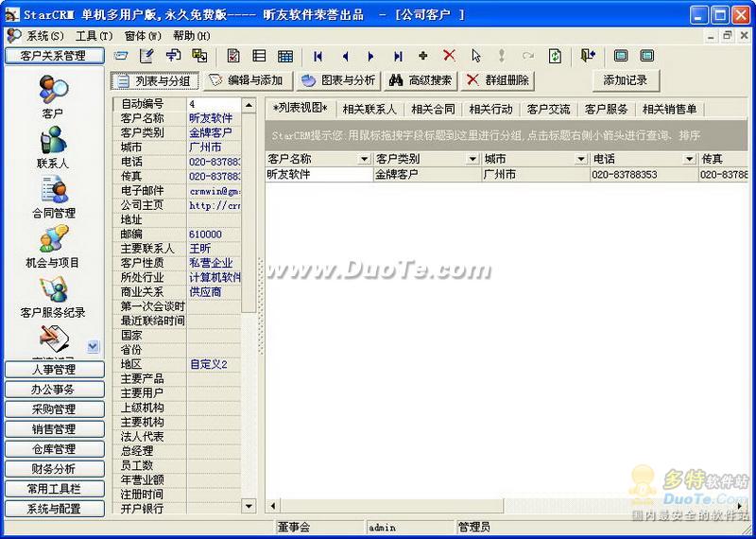Viewport: 756px width, 539px height.
Task: Click the 自动编号 value field
Action: coord(214,104)
